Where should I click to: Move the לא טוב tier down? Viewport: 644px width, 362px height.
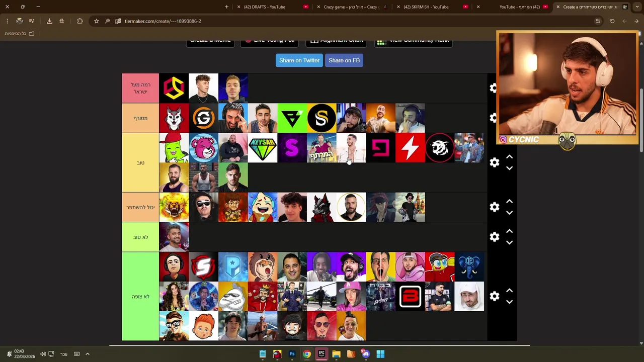(509, 242)
